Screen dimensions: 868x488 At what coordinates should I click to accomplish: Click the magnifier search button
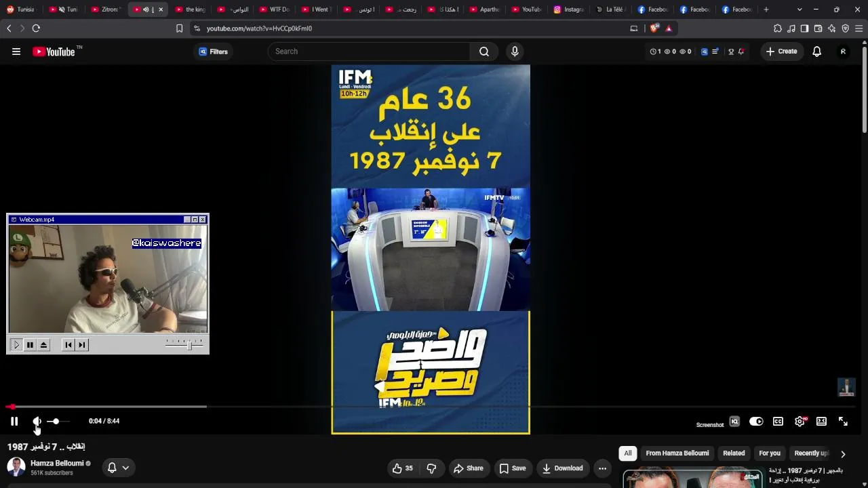[484, 52]
